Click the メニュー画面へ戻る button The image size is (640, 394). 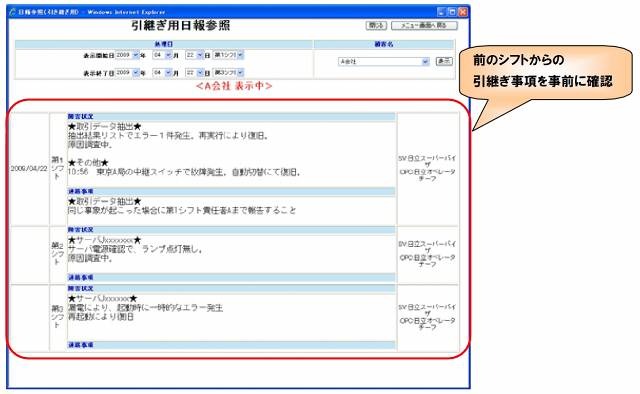[424, 25]
